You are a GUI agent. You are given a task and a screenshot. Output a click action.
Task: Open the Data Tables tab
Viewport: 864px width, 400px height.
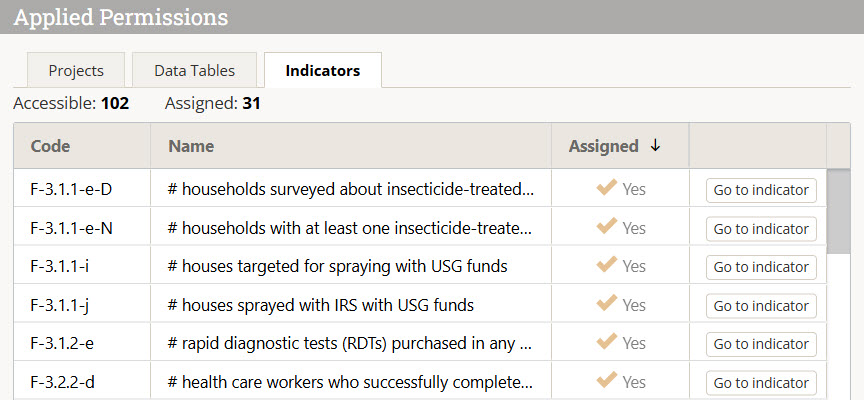(194, 71)
